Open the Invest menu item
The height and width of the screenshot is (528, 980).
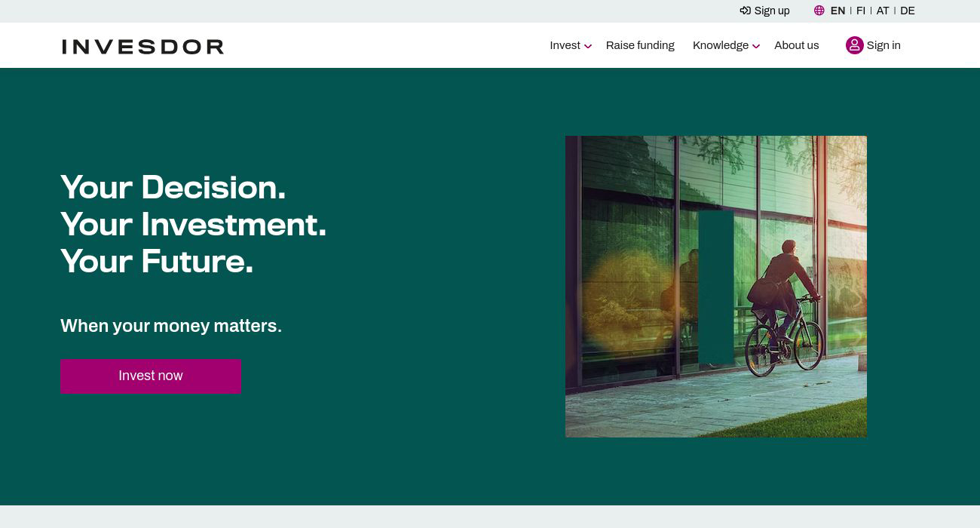(x=565, y=45)
